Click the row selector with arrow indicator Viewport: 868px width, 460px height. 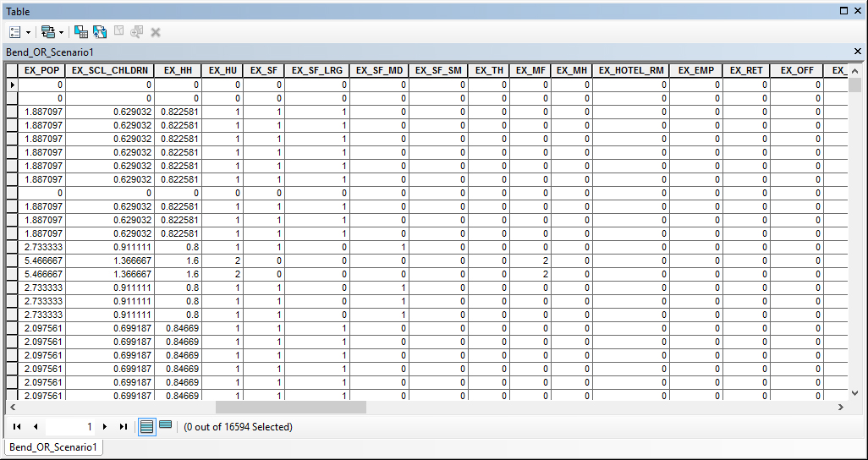tap(12, 85)
